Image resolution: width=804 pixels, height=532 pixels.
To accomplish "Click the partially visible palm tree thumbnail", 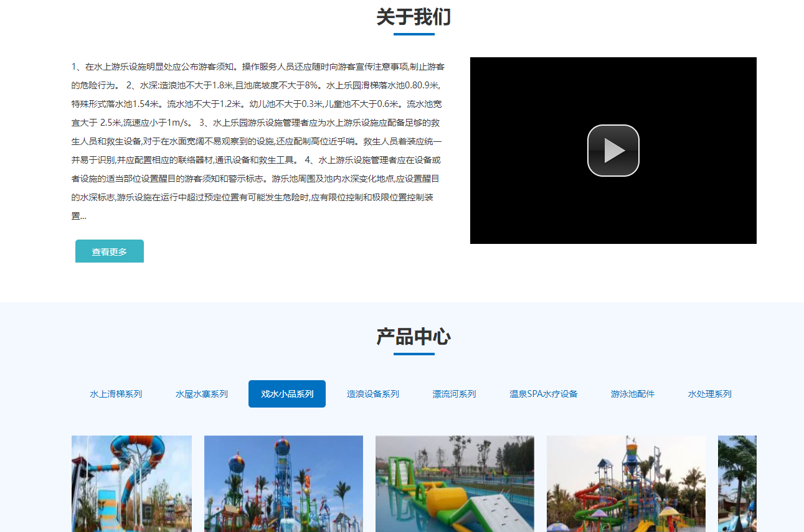I will tap(737, 483).
